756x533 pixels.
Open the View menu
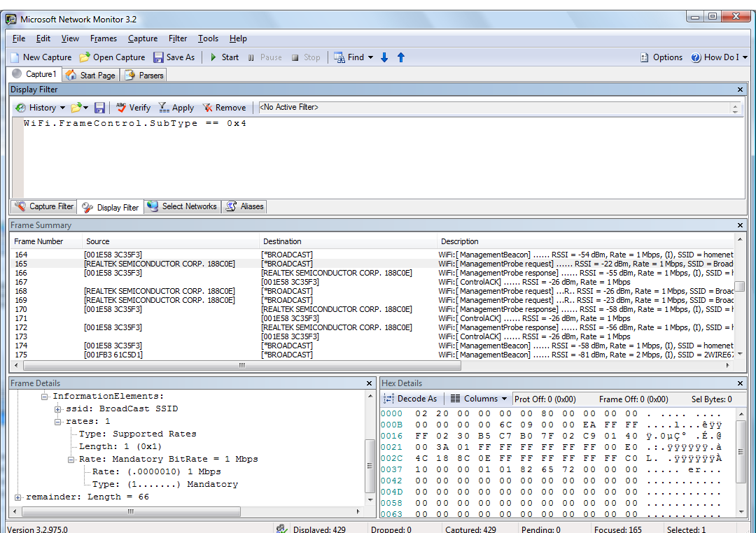(70, 38)
